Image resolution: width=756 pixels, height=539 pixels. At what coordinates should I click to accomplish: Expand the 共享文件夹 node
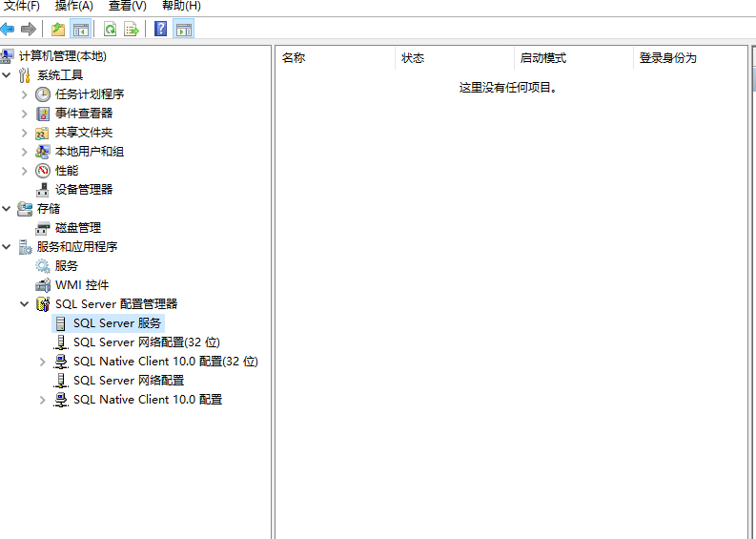click(25, 133)
